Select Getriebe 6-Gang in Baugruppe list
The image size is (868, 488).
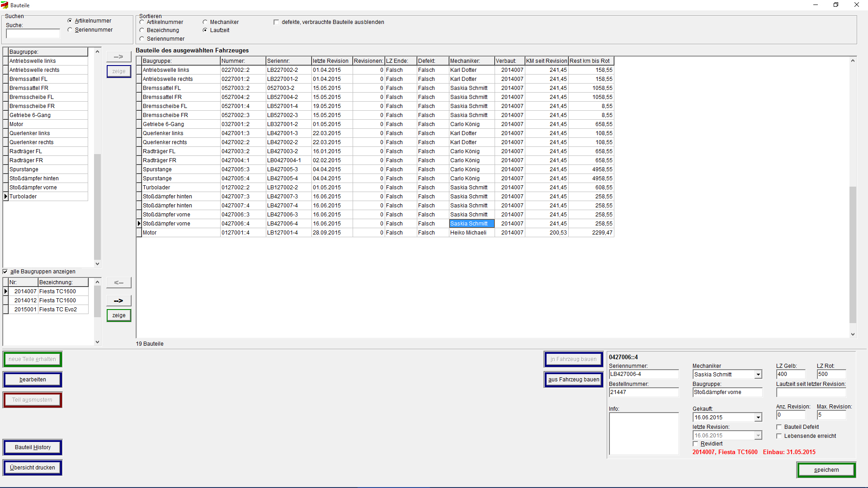coord(48,115)
